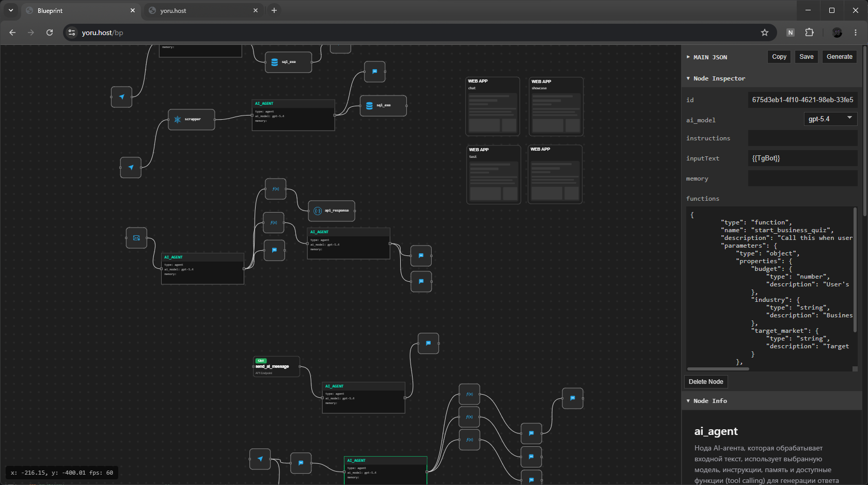Select f(x) node below api_response connector

click(274, 222)
